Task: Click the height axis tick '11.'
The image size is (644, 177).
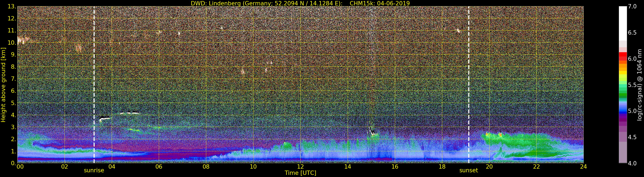Action: point(12,31)
